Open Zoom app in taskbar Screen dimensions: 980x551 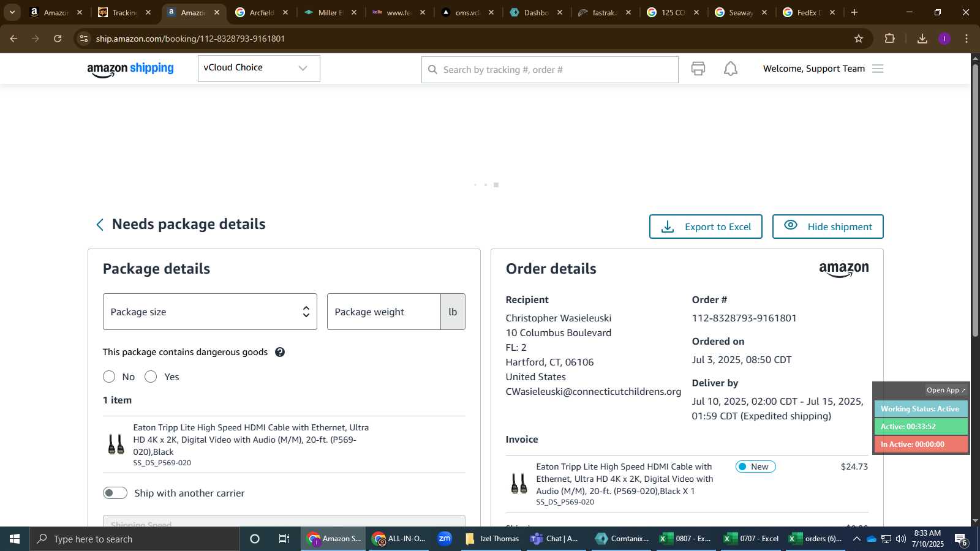tap(445, 539)
